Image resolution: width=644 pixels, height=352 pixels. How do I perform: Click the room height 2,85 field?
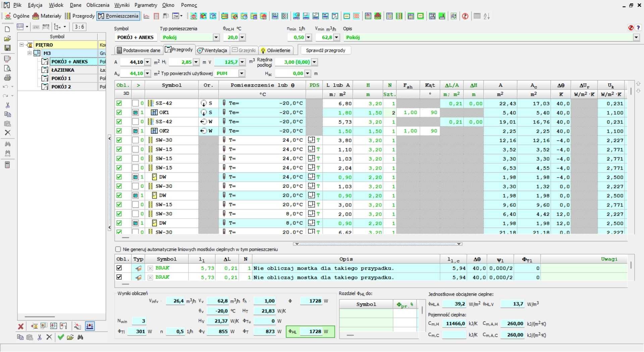pos(181,62)
